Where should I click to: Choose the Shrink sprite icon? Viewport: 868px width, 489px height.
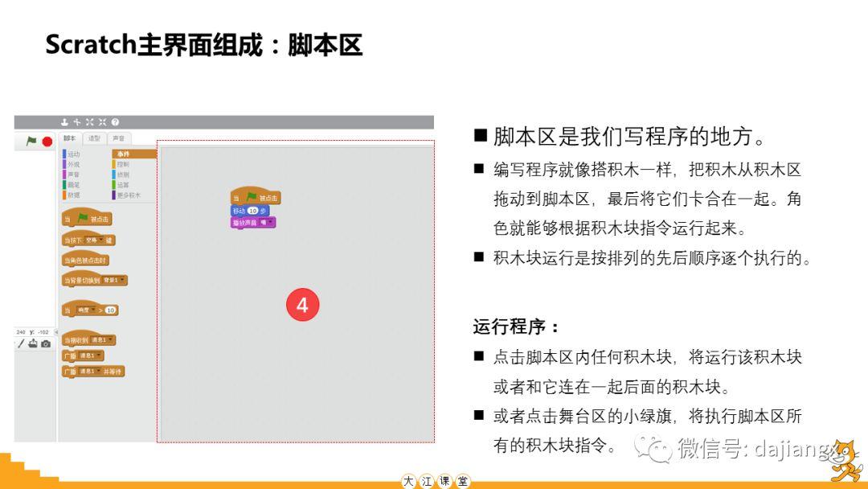tap(102, 121)
